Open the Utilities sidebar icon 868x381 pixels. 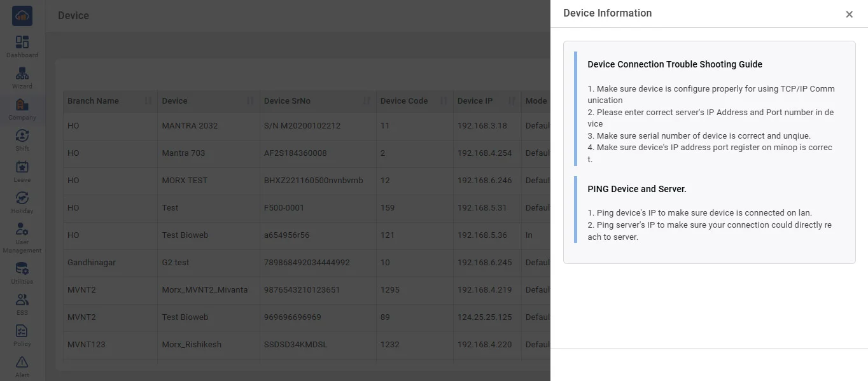pyautogui.click(x=22, y=270)
